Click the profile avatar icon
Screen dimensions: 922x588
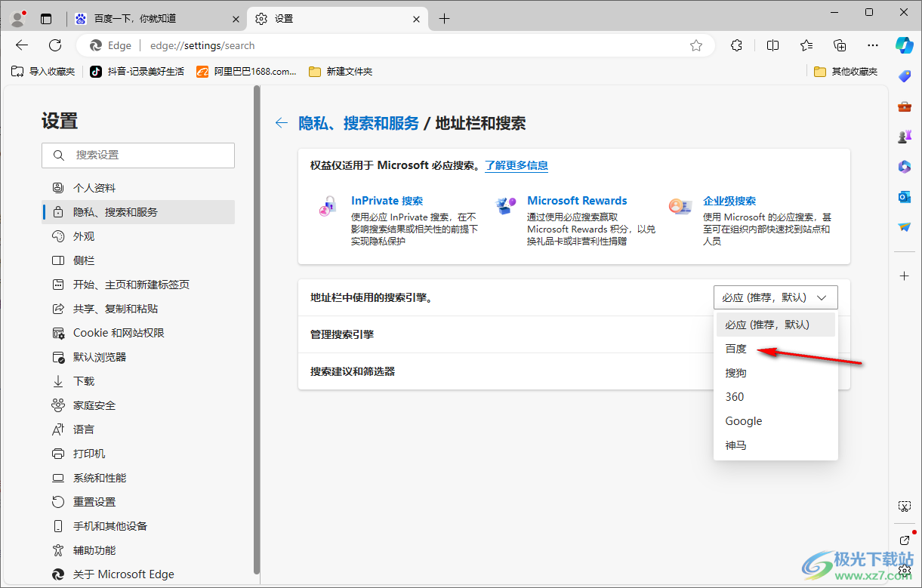click(x=18, y=18)
